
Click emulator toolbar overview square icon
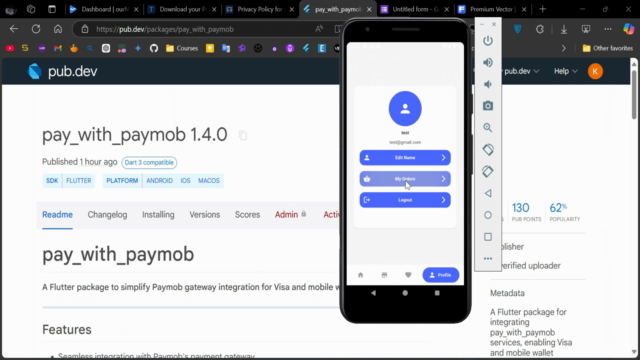click(x=488, y=237)
